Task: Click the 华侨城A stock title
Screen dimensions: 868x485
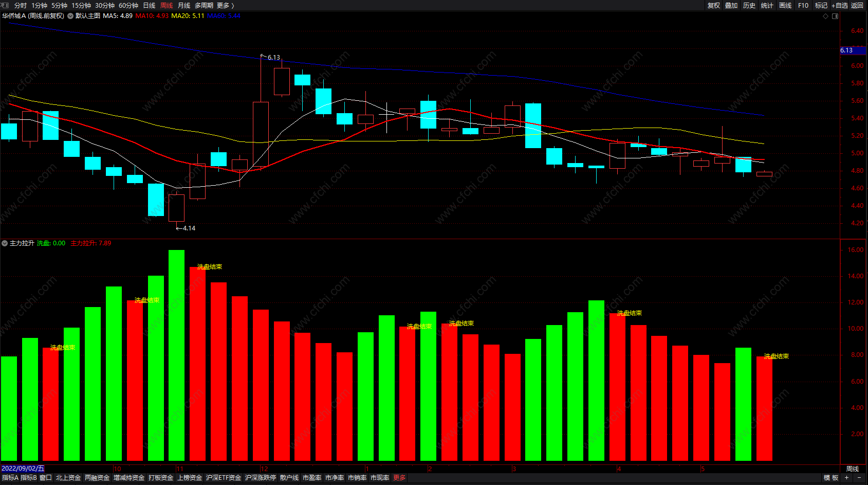Action: tap(33, 16)
